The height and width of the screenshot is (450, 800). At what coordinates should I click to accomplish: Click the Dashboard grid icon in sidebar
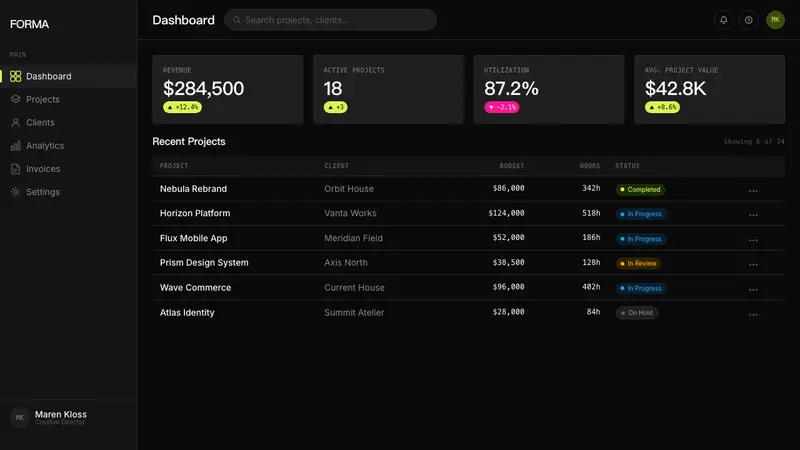click(15, 76)
